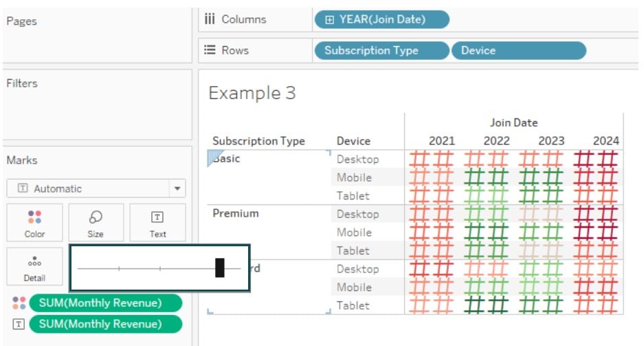Expand YEAR(Join Date) pill plus icon
The image size is (644, 346).
click(x=329, y=20)
